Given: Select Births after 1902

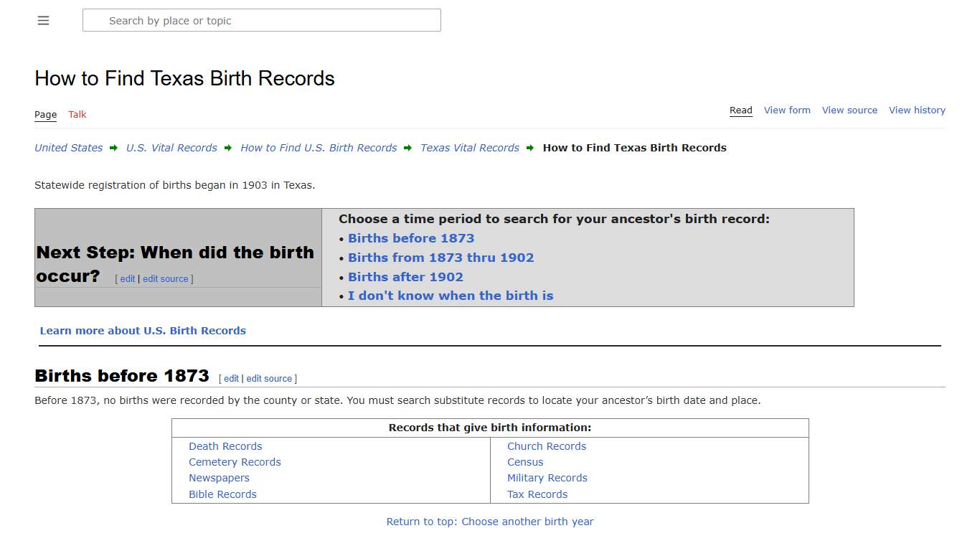Looking at the screenshot, I should tap(405, 277).
